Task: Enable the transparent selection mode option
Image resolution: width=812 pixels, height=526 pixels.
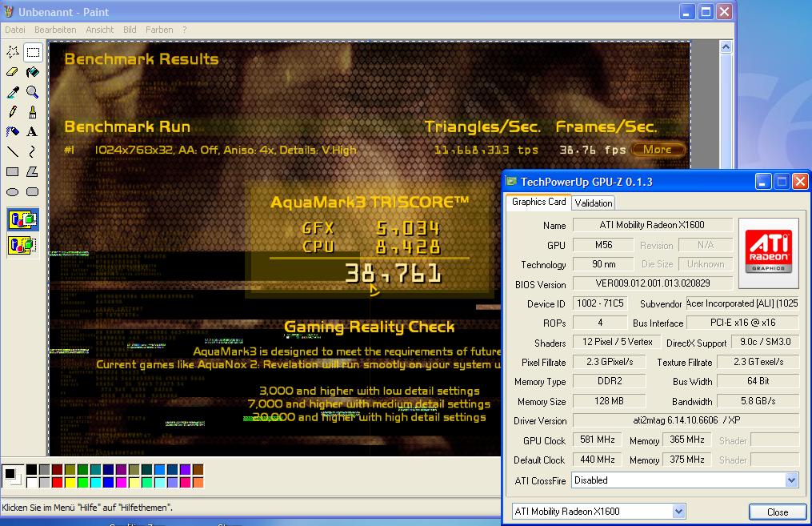Action: point(22,245)
